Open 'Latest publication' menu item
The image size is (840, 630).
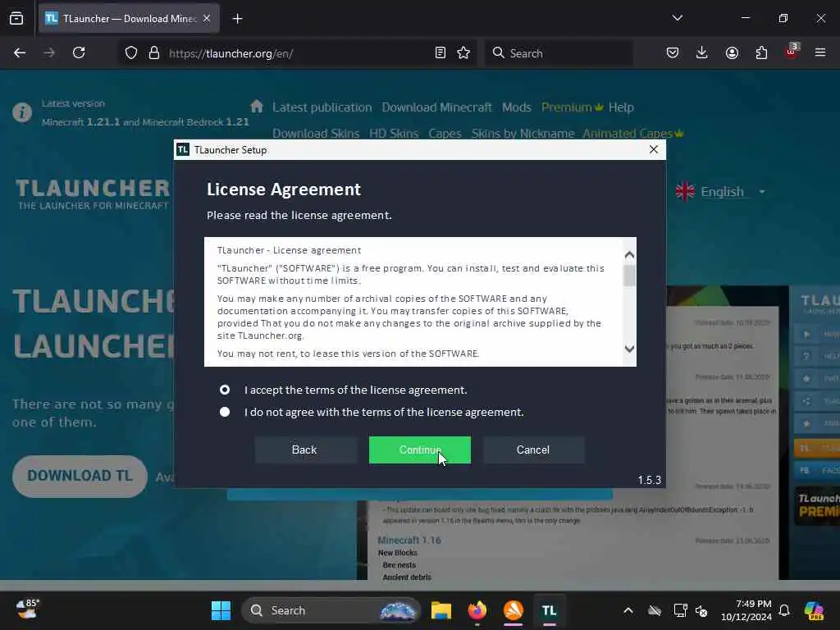(322, 107)
